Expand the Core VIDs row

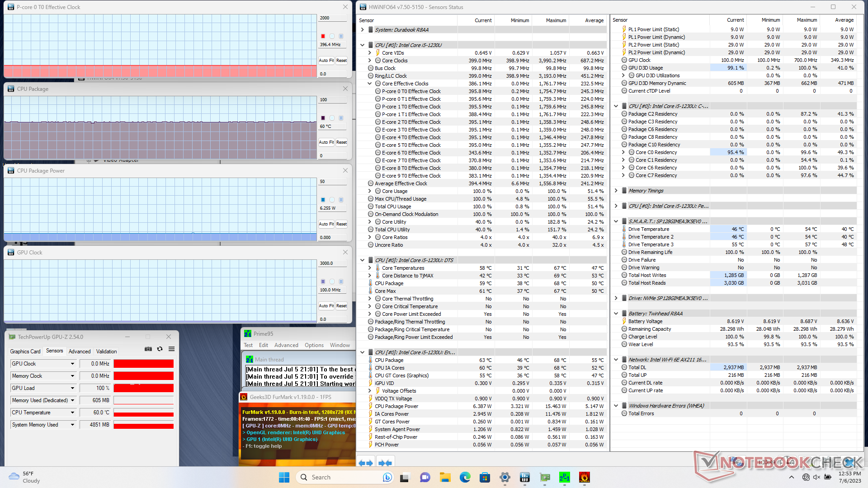(369, 53)
